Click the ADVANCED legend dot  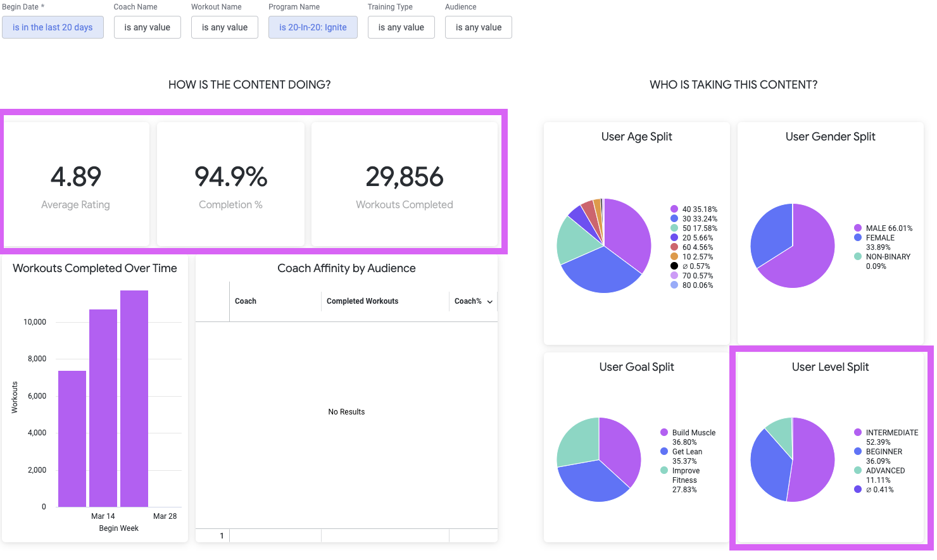click(858, 470)
